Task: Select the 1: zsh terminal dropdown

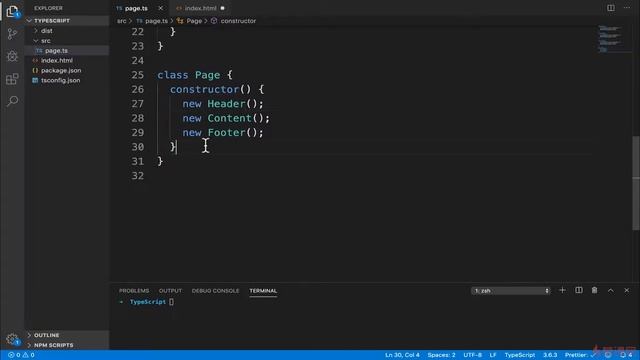Action: [511, 291]
